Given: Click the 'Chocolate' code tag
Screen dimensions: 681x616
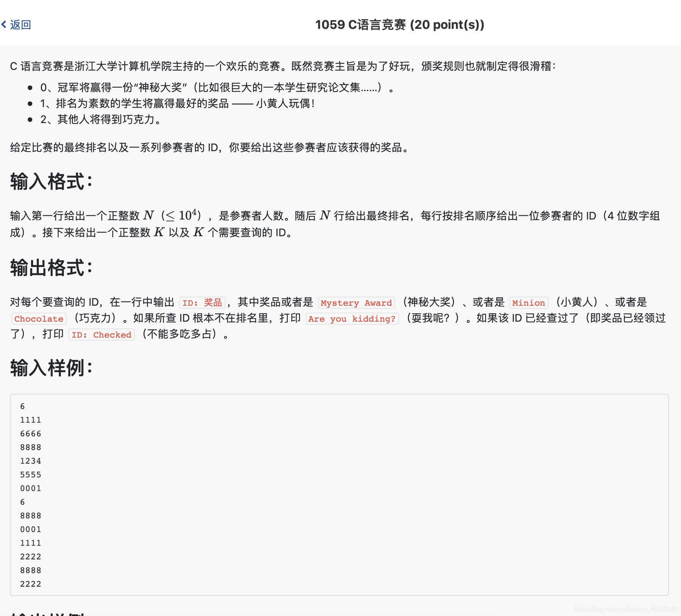Looking at the screenshot, I should (39, 319).
